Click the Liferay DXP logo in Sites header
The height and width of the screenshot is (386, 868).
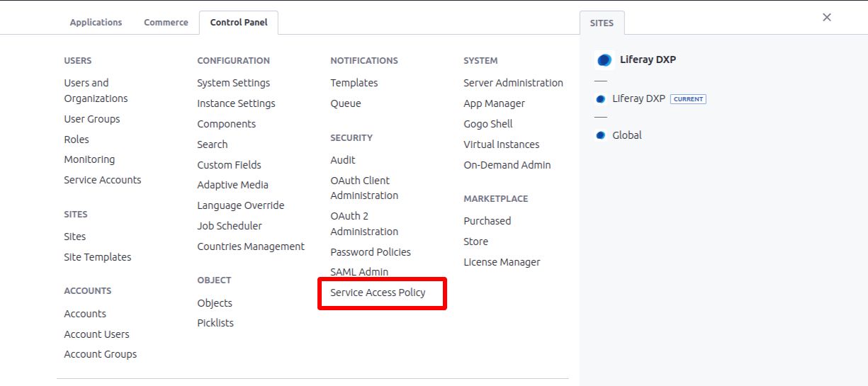point(604,60)
